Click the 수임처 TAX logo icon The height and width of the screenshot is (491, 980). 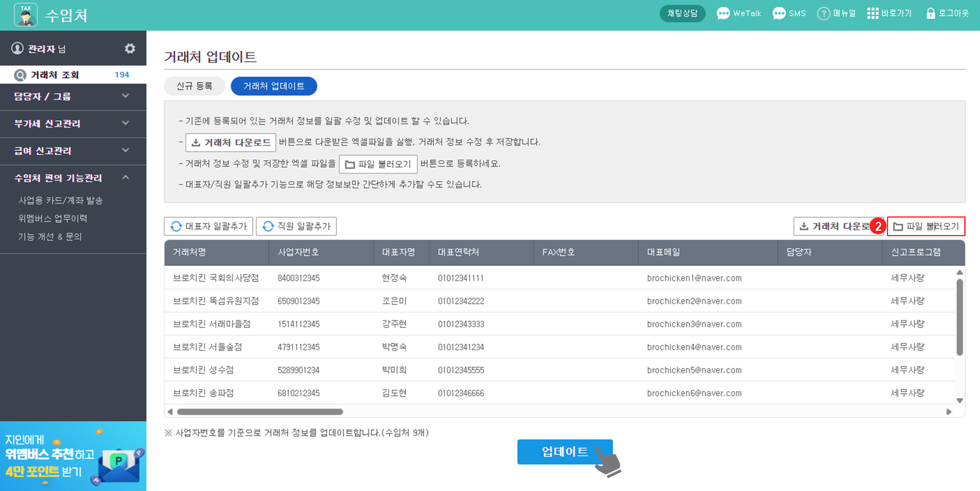(x=25, y=14)
